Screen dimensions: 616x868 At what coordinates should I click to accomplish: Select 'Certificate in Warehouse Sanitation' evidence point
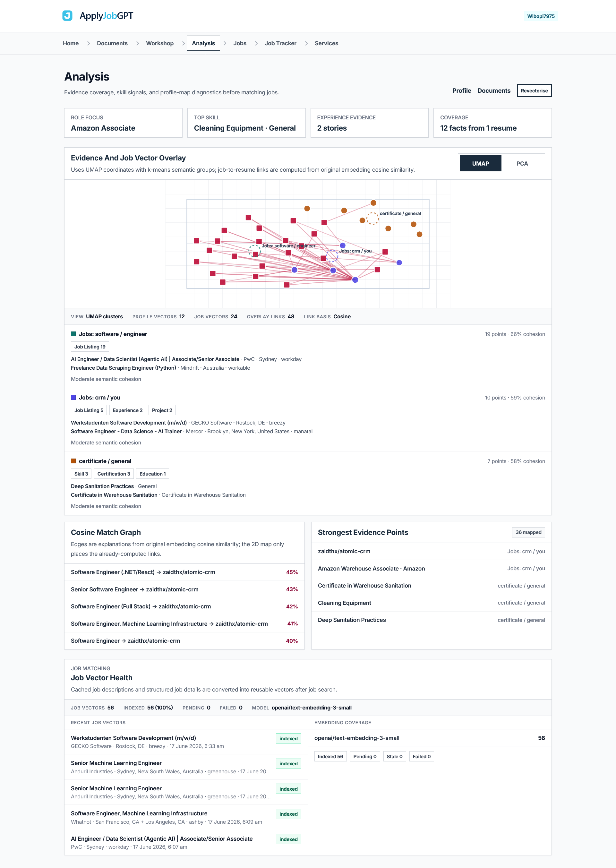[x=431, y=586]
